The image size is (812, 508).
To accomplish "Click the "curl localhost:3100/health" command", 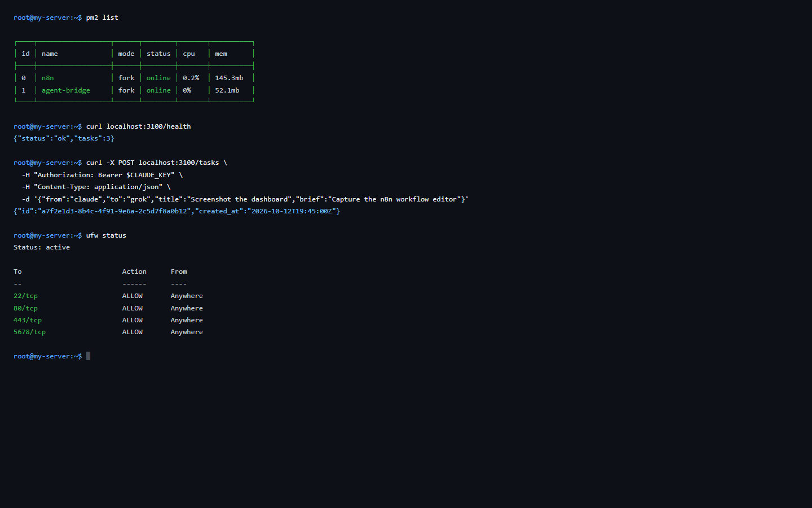I will [x=138, y=126].
